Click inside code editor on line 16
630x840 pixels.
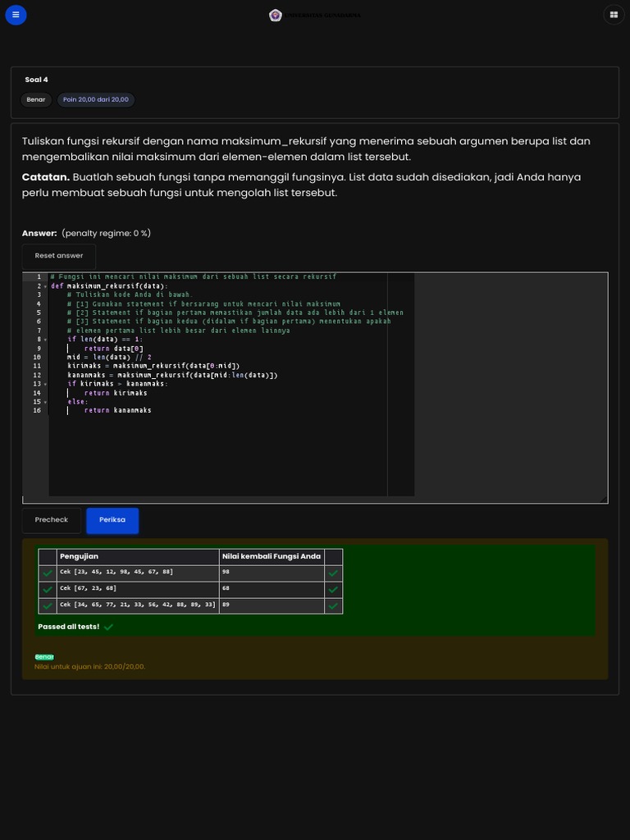205,410
